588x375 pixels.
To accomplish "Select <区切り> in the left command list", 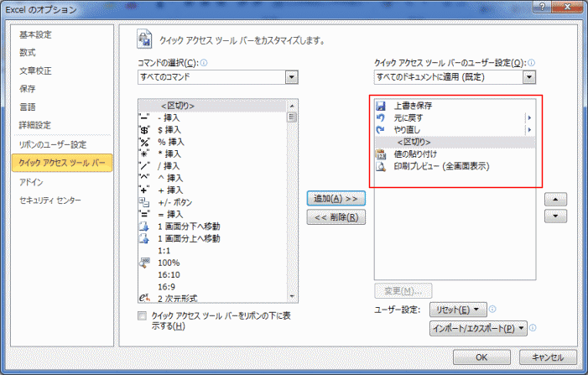I will tap(212, 106).
